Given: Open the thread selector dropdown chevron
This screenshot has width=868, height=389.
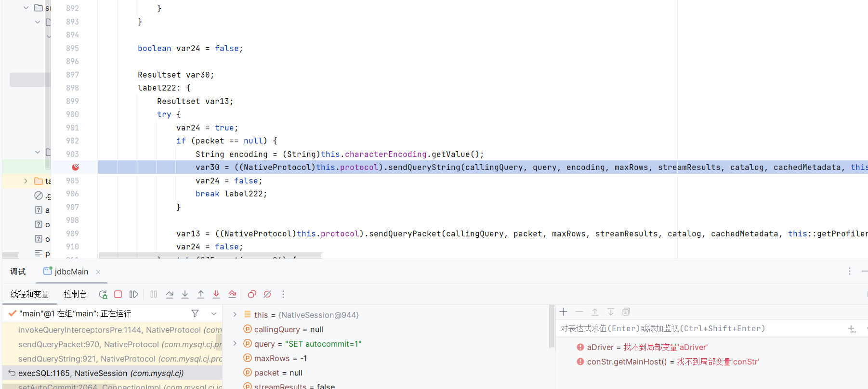Looking at the screenshot, I should click(x=214, y=313).
